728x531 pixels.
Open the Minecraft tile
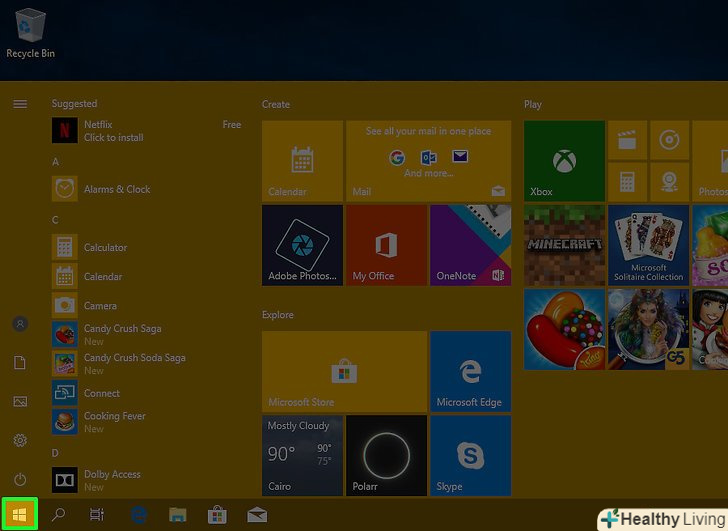coord(565,245)
